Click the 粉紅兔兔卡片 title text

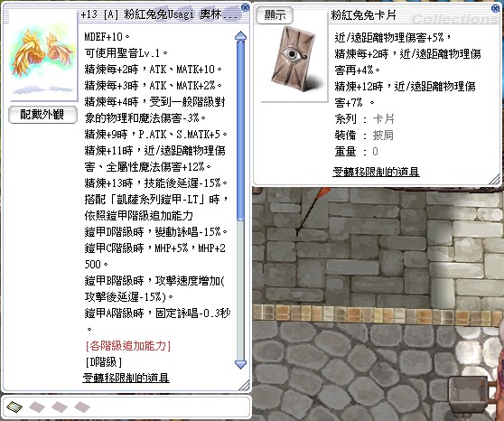click(x=363, y=15)
